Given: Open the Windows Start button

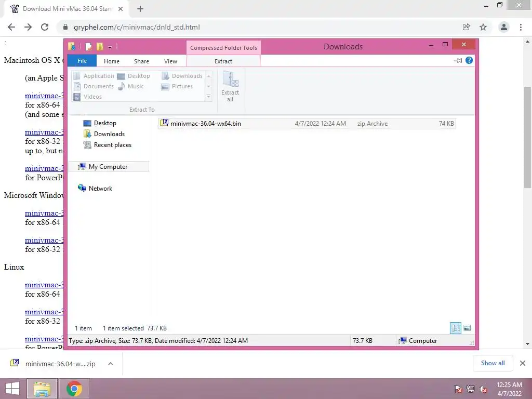Looking at the screenshot, I should pyautogui.click(x=12, y=389).
